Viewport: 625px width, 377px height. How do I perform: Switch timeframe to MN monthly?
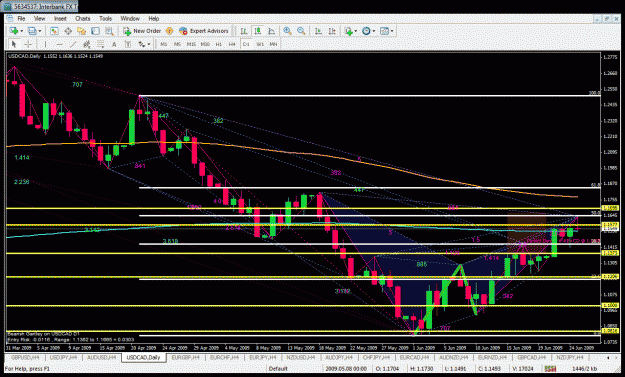point(273,44)
